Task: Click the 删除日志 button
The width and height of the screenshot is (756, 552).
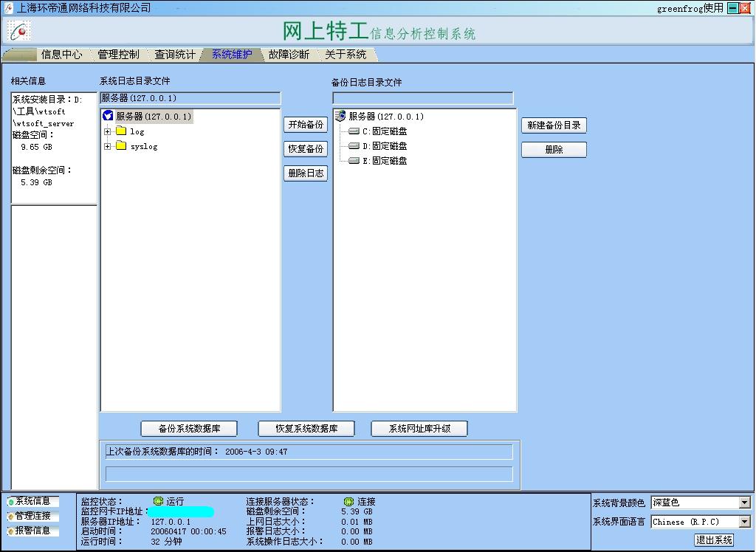Action: point(306,173)
